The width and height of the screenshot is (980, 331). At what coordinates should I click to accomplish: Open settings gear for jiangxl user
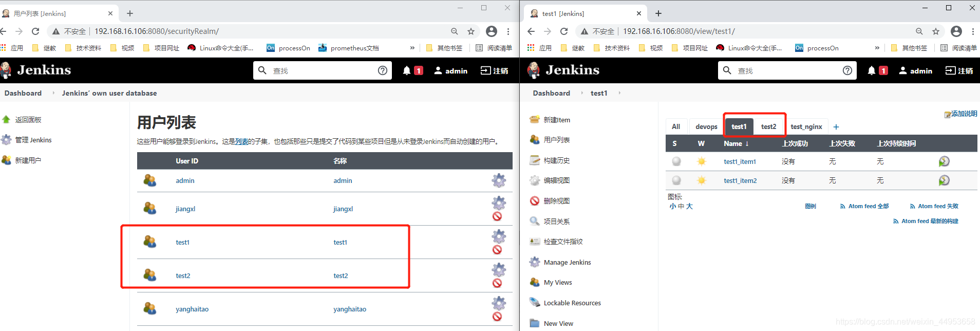point(499,203)
